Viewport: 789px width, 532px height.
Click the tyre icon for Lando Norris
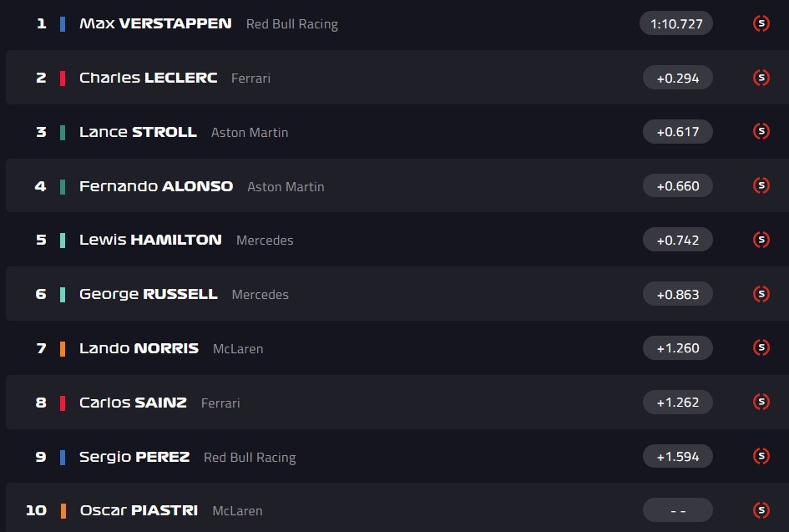[761, 347]
